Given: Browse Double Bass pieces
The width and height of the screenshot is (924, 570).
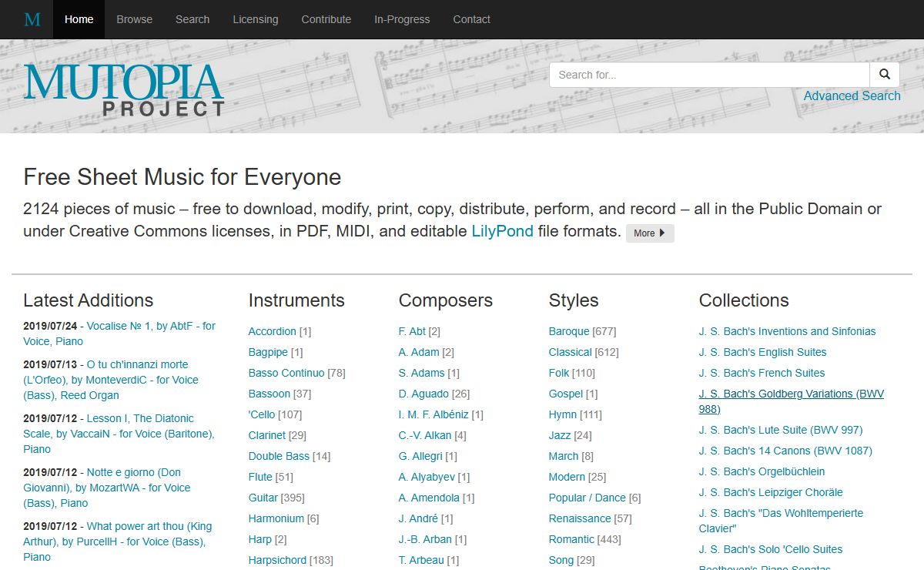Looking at the screenshot, I should pos(279,456).
